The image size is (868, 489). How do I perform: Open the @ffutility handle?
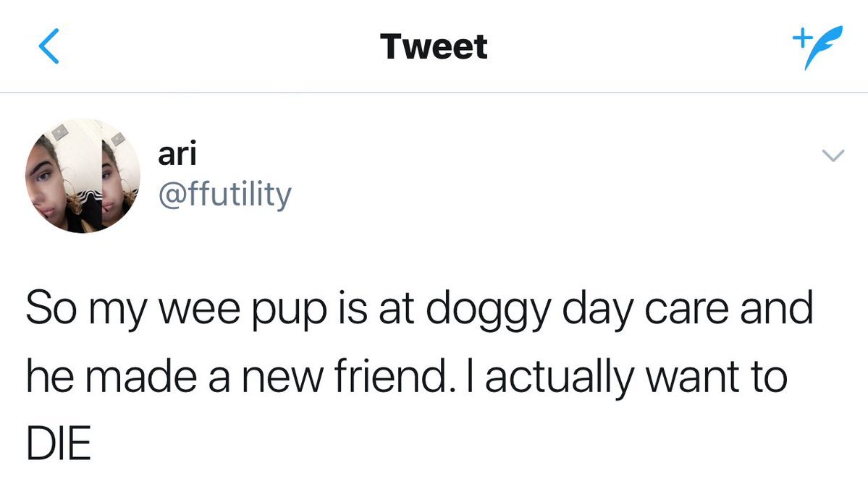224,194
